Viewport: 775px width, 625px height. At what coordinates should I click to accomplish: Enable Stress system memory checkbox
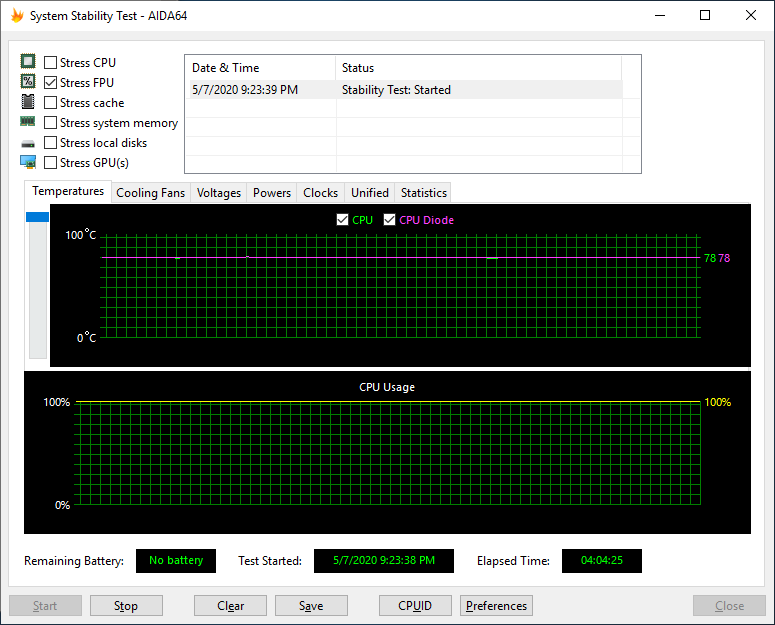point(50,123)
